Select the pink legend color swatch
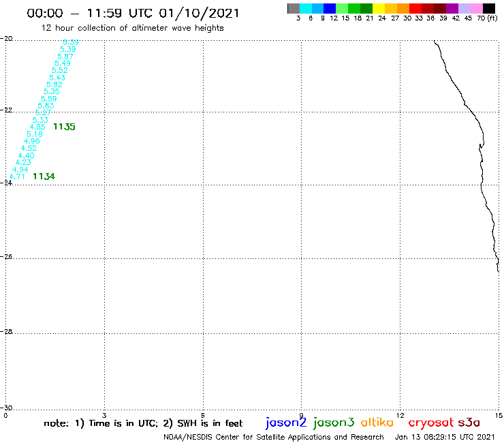This screenshot has width=504, height=443. [x=476, y=8]
